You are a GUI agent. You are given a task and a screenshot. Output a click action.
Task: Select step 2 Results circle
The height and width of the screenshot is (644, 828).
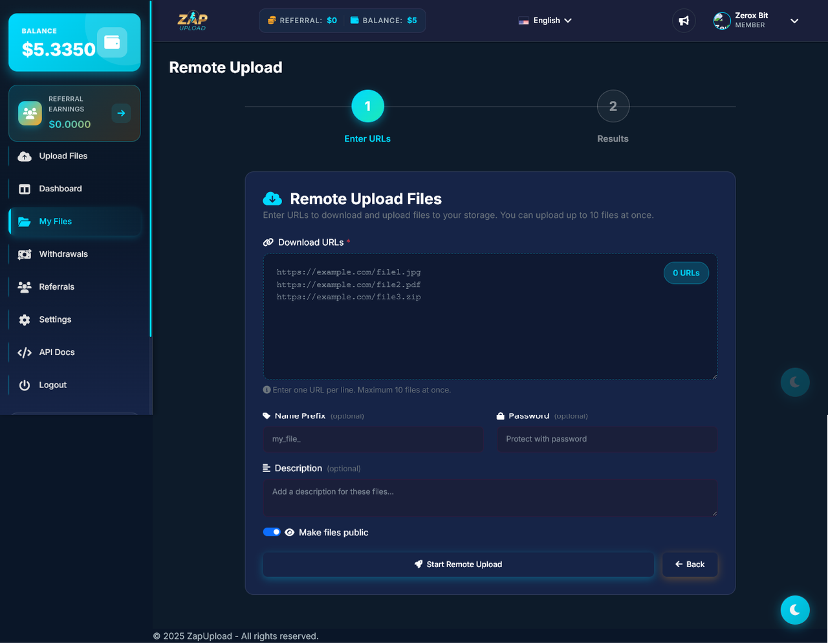coord(613,106)
